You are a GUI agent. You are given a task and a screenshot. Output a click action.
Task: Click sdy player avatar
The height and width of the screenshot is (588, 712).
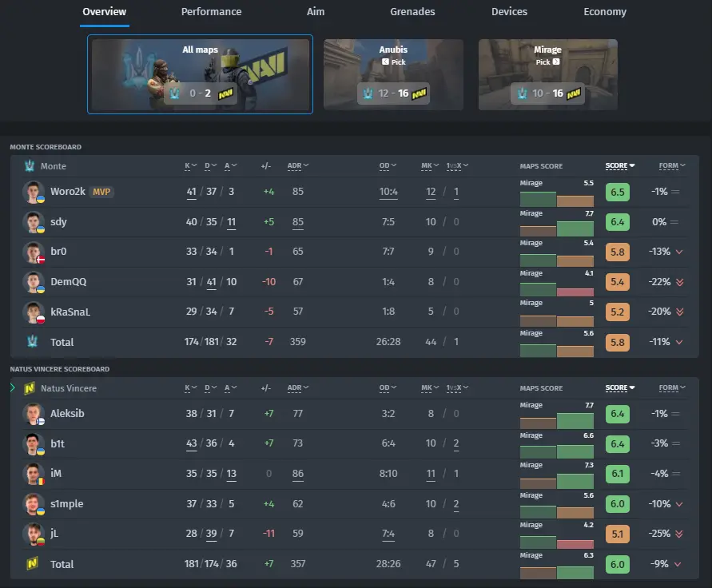[33, 222]
